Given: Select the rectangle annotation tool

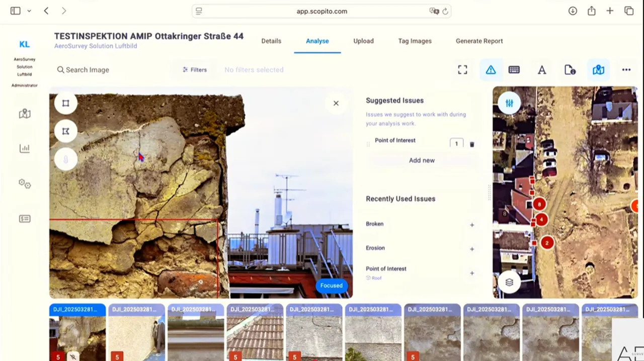Looking at the screenshot, I should pos(65,103).
